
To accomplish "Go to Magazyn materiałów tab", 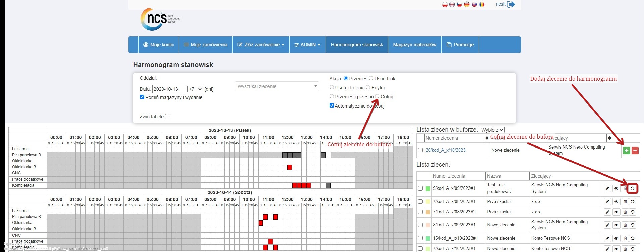I will point(414,45).
